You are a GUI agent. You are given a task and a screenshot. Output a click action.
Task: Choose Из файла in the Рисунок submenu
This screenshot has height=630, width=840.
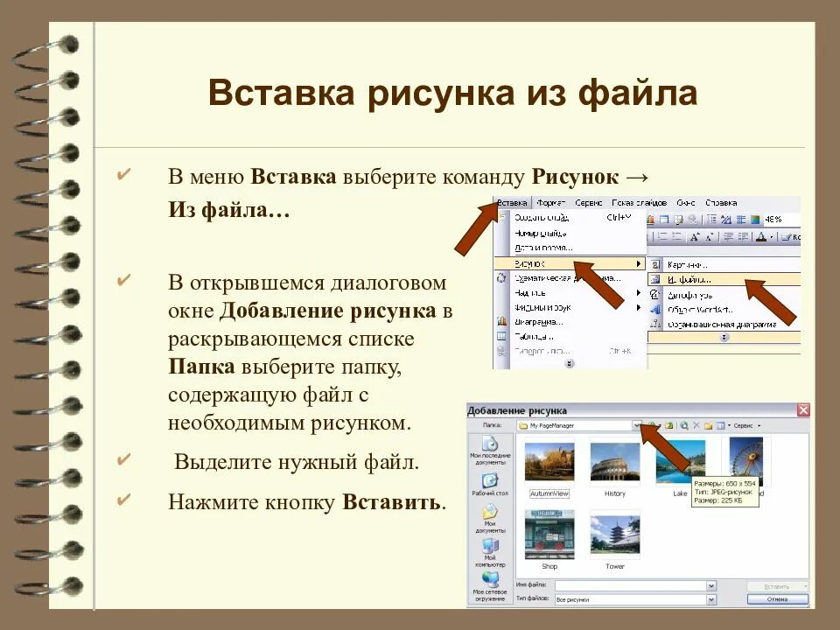pyautogui.click(x=724, y=279)
